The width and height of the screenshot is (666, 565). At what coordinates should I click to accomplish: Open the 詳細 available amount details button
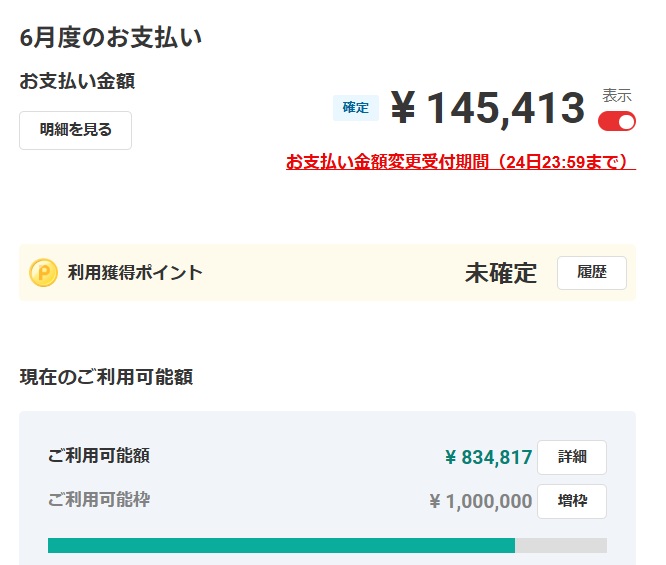572,457
